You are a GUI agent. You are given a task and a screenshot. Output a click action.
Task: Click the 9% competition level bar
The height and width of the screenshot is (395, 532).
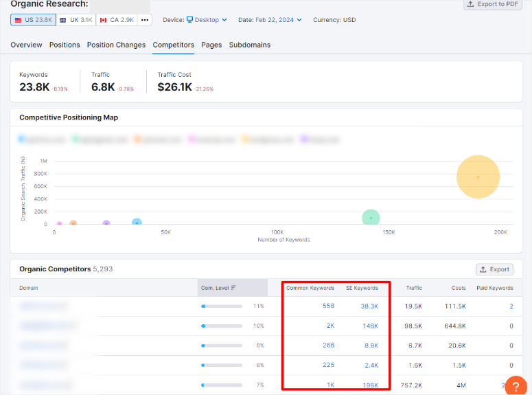[222, 346]
